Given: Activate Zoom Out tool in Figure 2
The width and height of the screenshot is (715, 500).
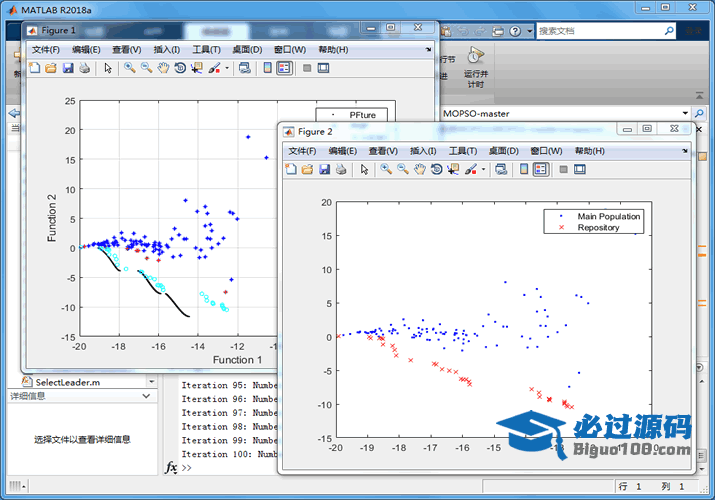Looking at the screenshot, I should [x=403, y=170].
